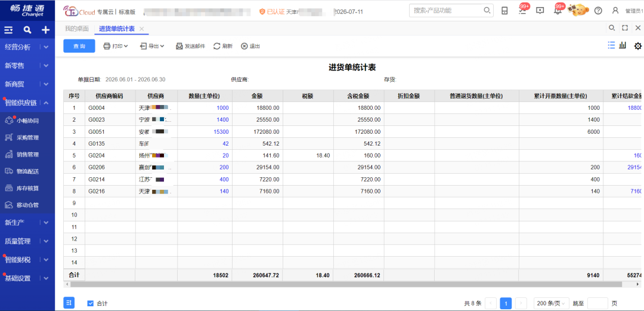The image size is (644, 311).
Task: Open 销售管理 module
Action: pos(27,154)
